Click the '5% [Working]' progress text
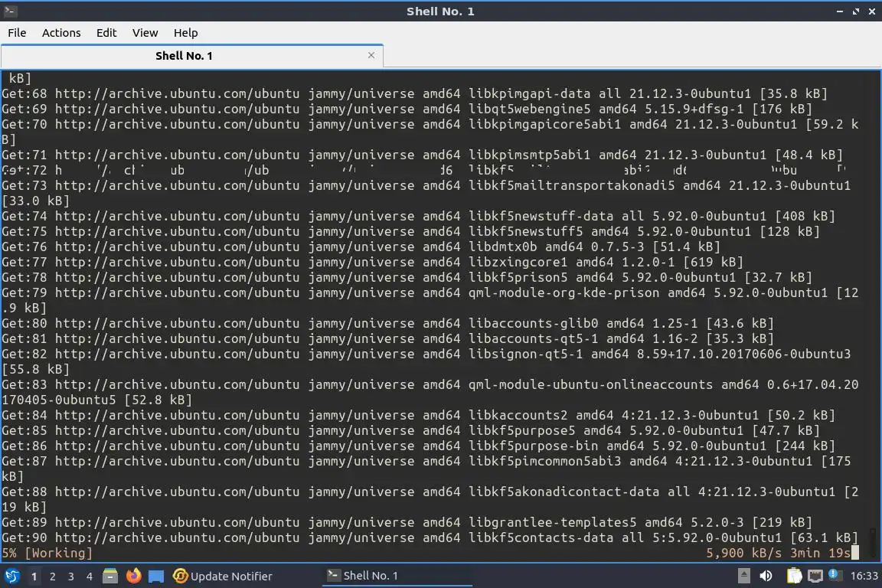The image size is (882, 588). click(x=47, y=553)
